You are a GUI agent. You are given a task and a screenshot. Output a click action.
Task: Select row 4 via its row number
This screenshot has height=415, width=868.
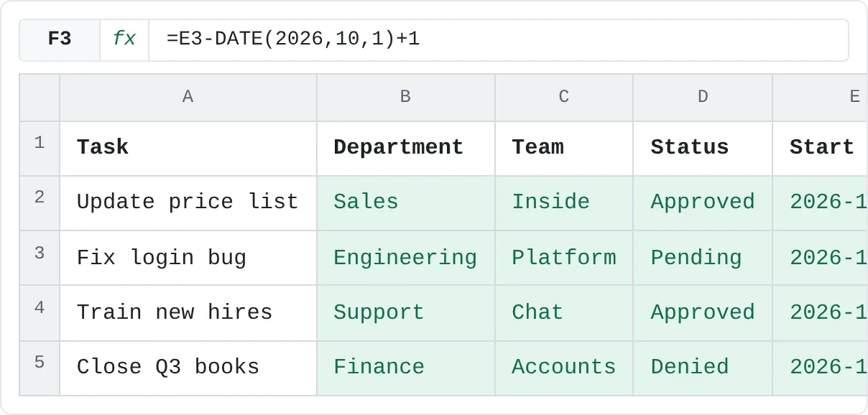tap(40, 312)
